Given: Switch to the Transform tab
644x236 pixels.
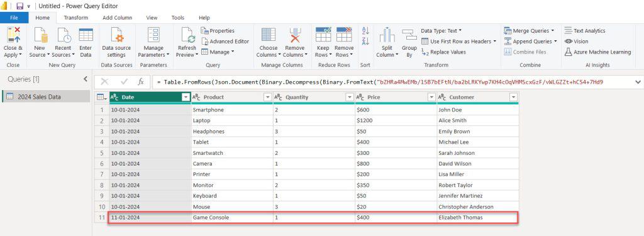Looking at the screenshot, I should pos(76,18).
